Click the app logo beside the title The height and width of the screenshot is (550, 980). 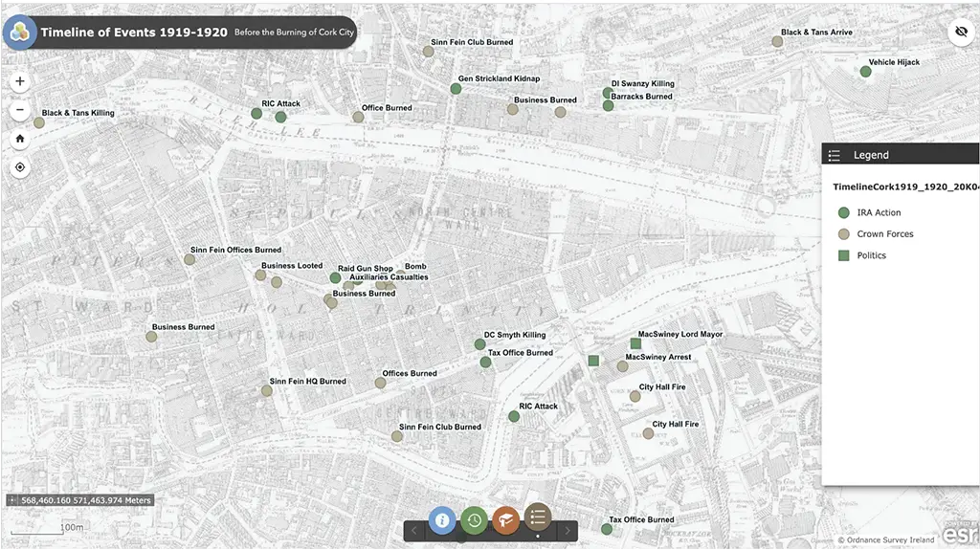point(19,33)
